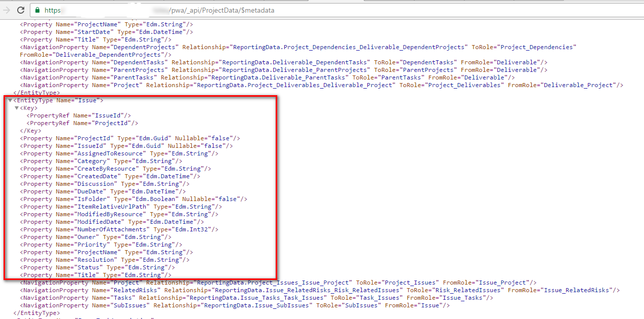
Task: Click the Property ProjectId Edm.Guid line
Action: click(x=130, y=138)
